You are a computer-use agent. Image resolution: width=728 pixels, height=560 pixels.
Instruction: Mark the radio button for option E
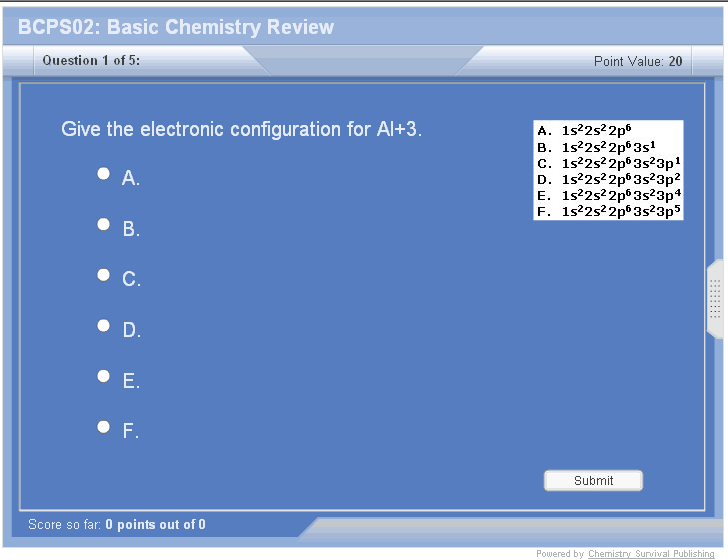pyautogui.click(x=104, y=376)
